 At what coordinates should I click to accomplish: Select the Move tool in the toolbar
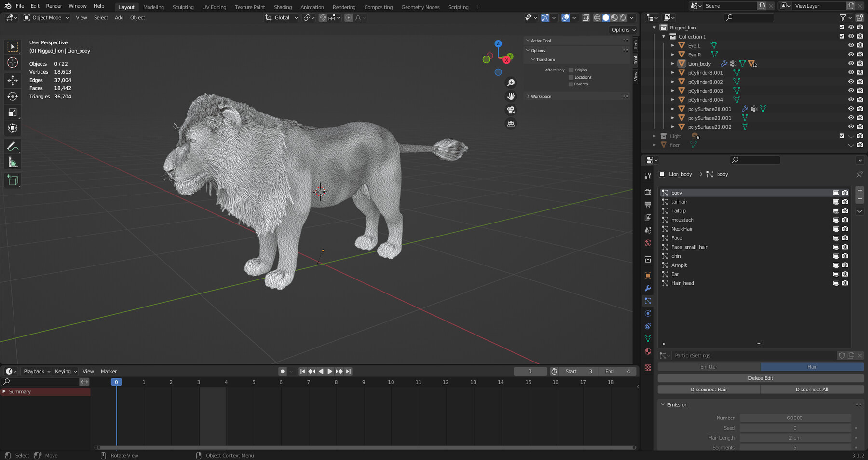coord(12,81)
